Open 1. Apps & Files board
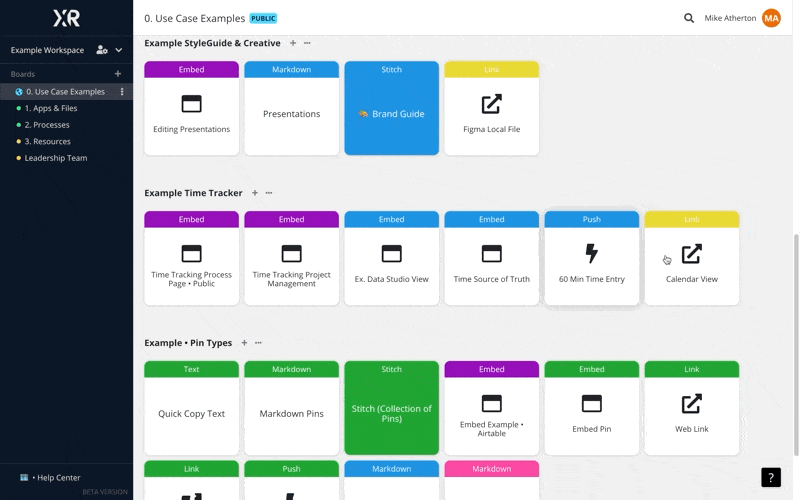Image resolution: width=800 pixels, height=500 pixels. [x=51, y=108]
